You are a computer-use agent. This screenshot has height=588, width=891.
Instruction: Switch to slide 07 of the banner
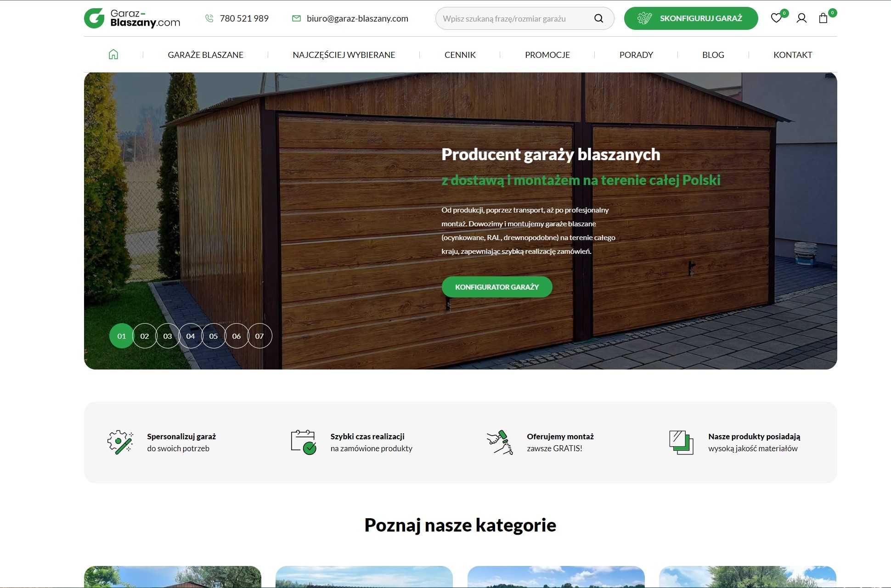259,336
